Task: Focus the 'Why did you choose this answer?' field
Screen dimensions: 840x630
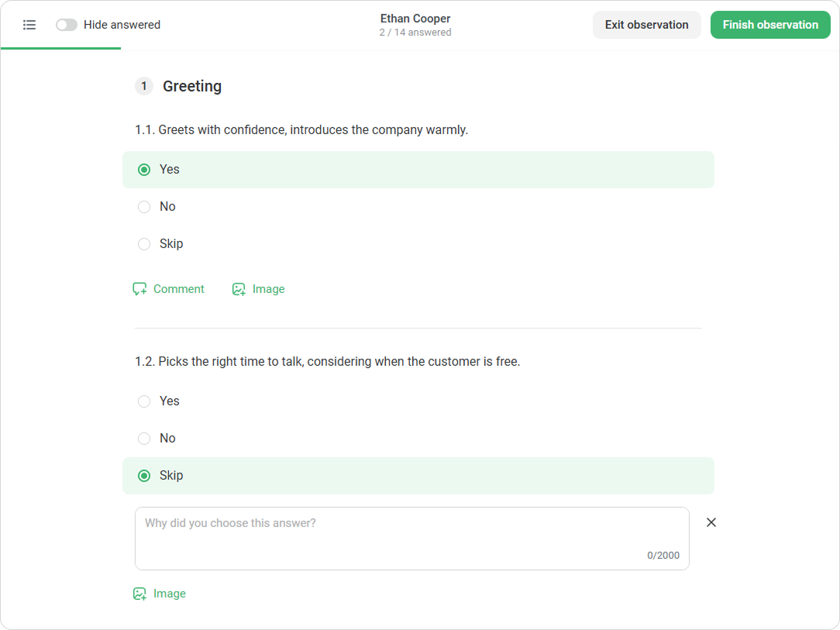Action: point(412,539)
